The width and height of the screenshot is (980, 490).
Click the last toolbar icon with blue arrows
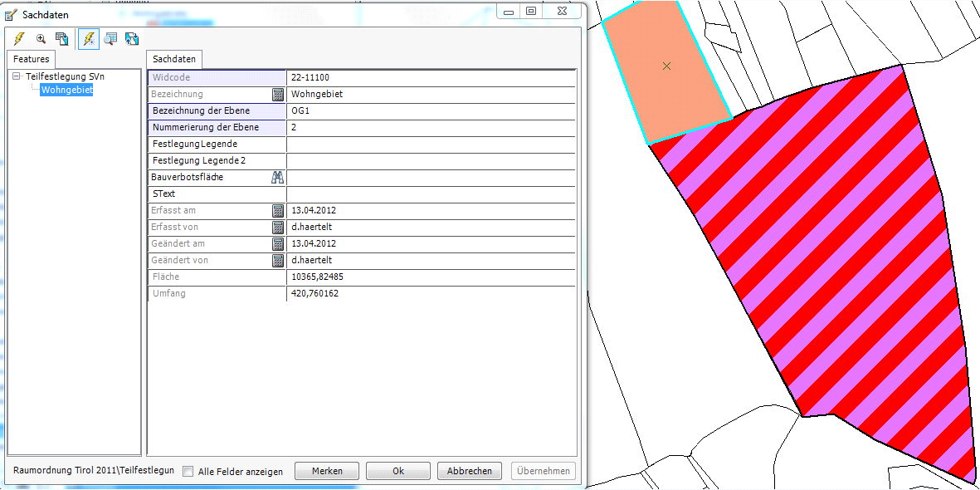[131, 38]
